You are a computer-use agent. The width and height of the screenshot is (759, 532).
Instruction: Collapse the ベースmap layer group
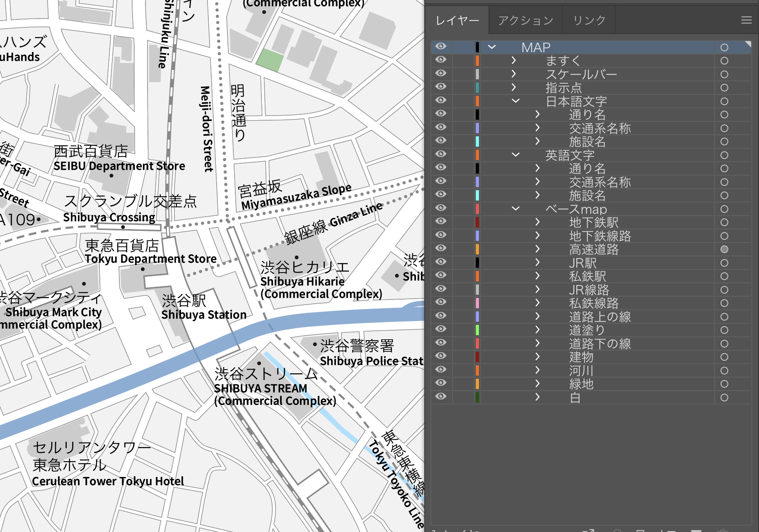coord(515,208)
